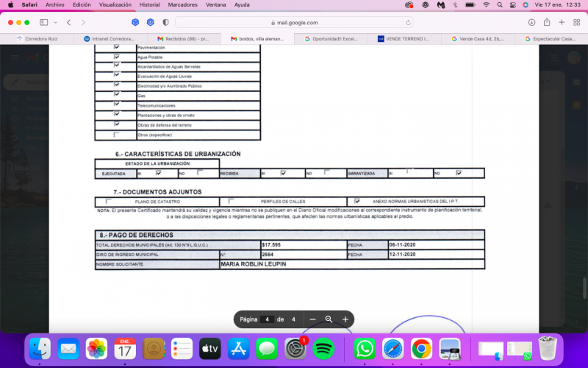The image size is (588, 368).
Task: Toggle the Agua Potable checkbox
Action: point(116,57)
